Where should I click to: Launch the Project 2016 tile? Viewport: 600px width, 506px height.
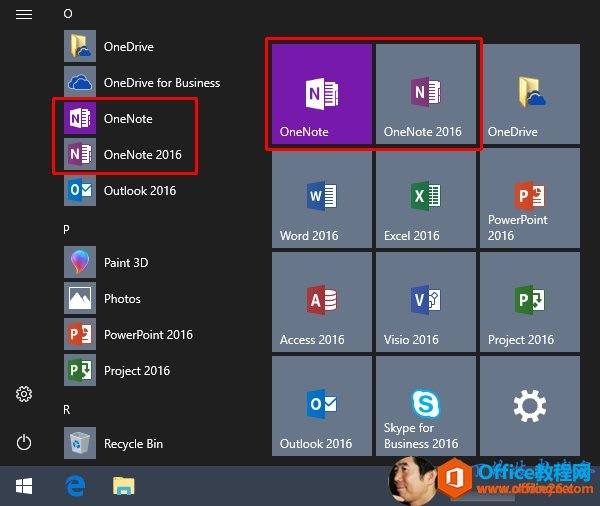click(530, 302)
